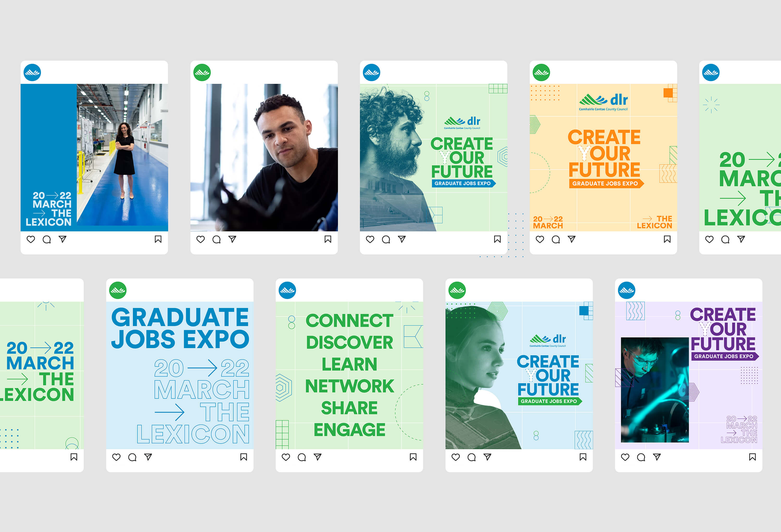Bookmark the Connect Discover Learn post
Screen dimensions: 781x532
click(413, 457)
